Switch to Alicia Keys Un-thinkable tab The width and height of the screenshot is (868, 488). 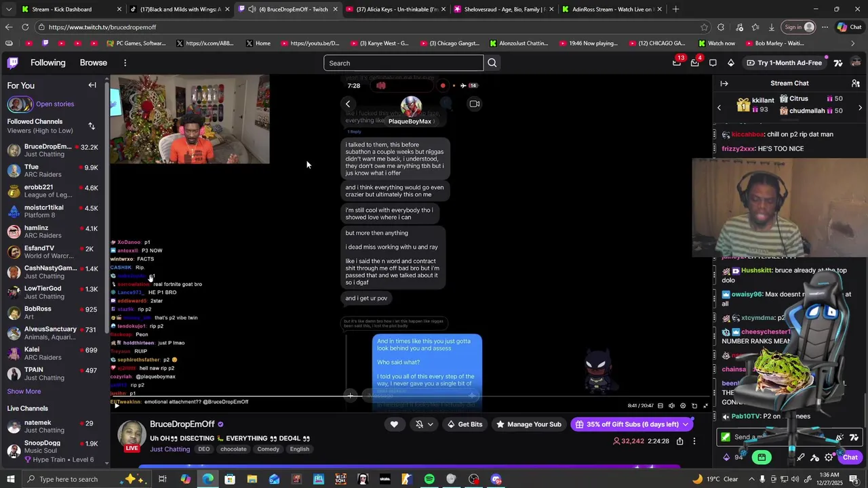click(x=395, y=9)
